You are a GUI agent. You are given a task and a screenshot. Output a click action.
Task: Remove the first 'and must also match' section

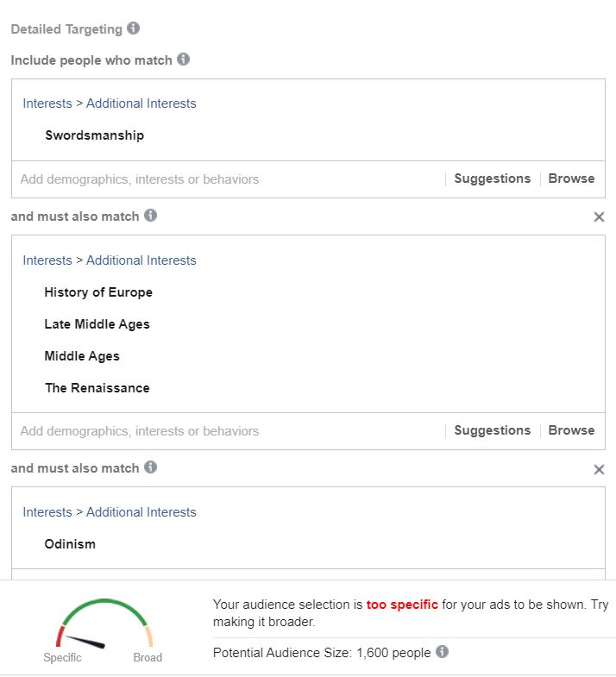click(599, 216)
